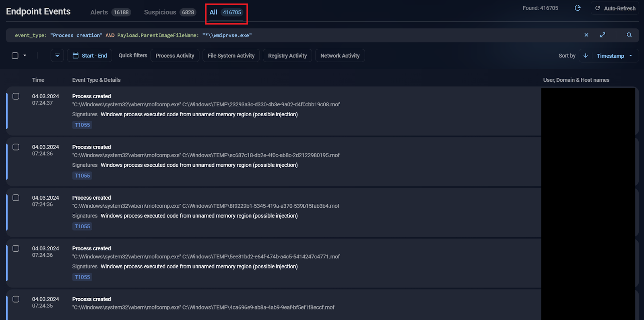Screen dimensions: 644x320
Task: Reverse sort direction with the arrow icon
Action: tap(586, 56)
